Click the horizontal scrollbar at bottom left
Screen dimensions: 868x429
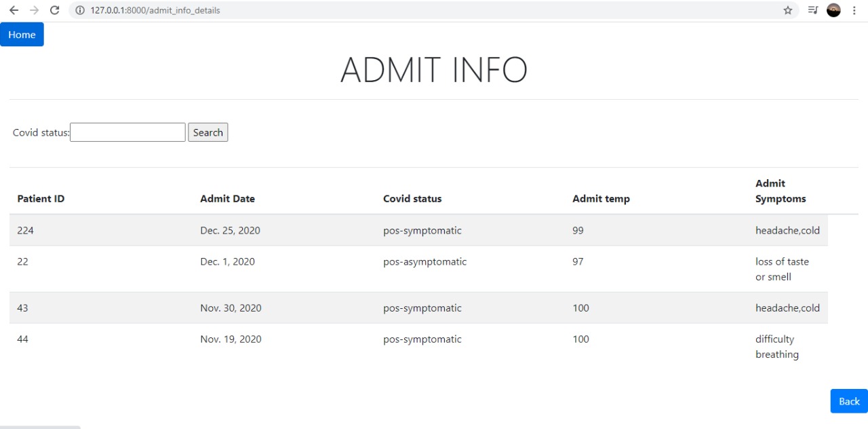[41, 426]
